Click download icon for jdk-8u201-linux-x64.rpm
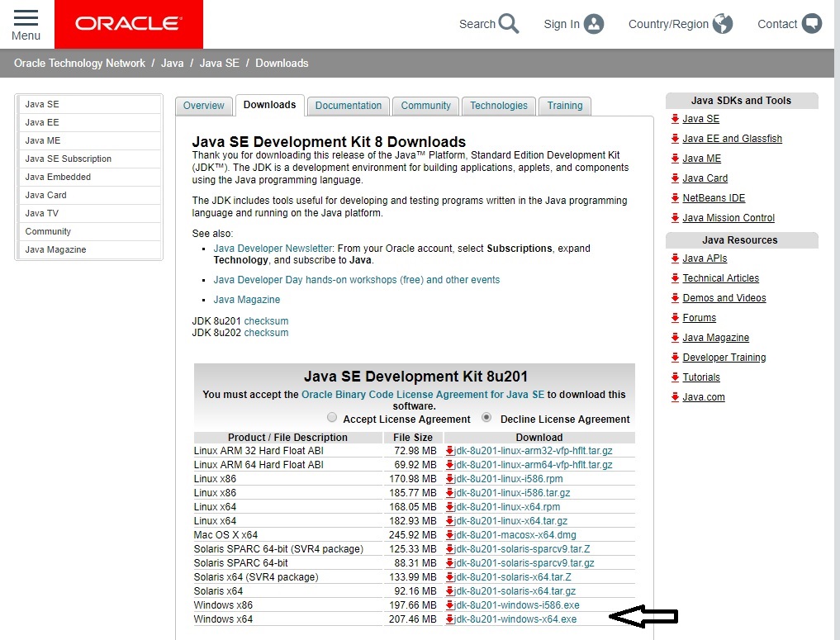 [x=450, y=507]
